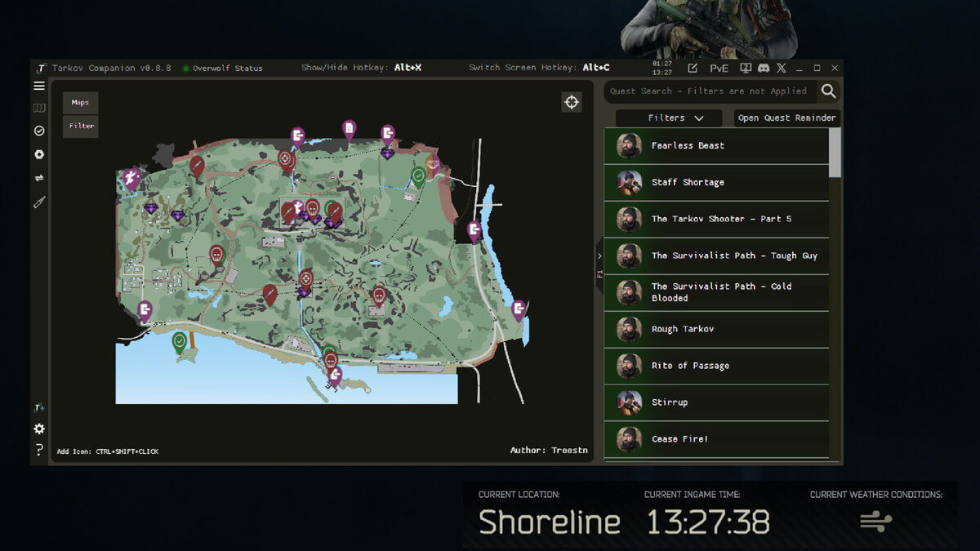Click the Author: Treestn credit text

[x=549, y=451]
